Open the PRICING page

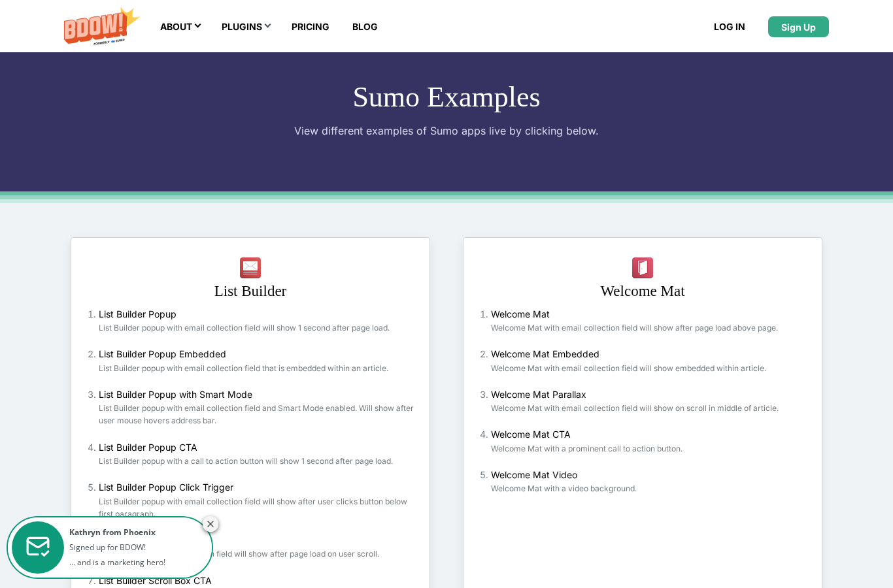pyautogui.click(x=311, y=27)
